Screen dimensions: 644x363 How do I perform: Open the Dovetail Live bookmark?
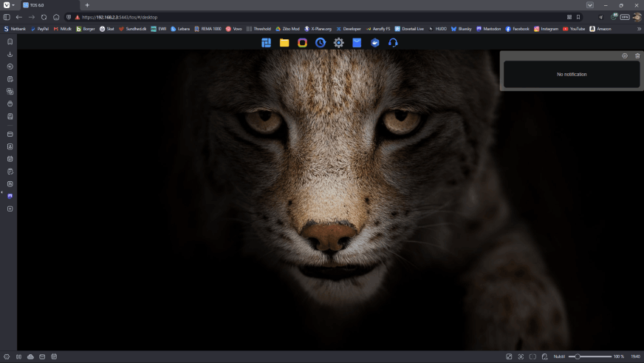pos(409,29)
